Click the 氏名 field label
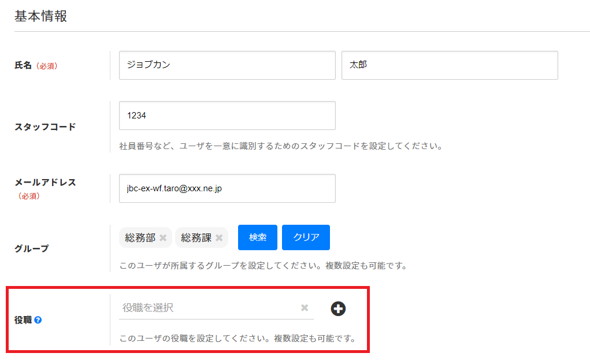Screen dimensions: 590x364 [x=23, y=65]
